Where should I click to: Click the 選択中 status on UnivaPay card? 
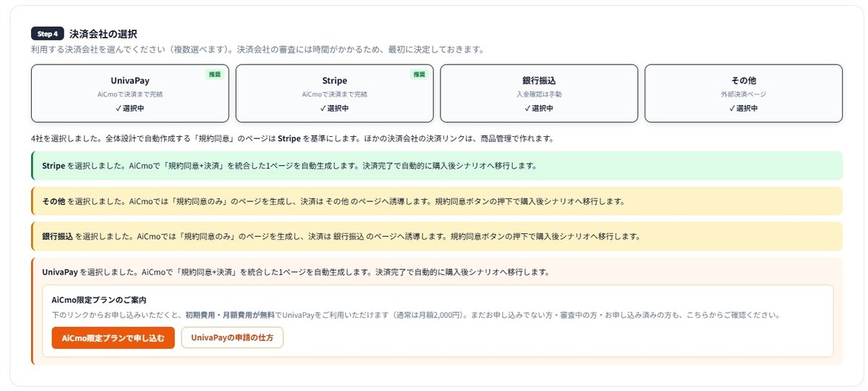click(130, 109)
